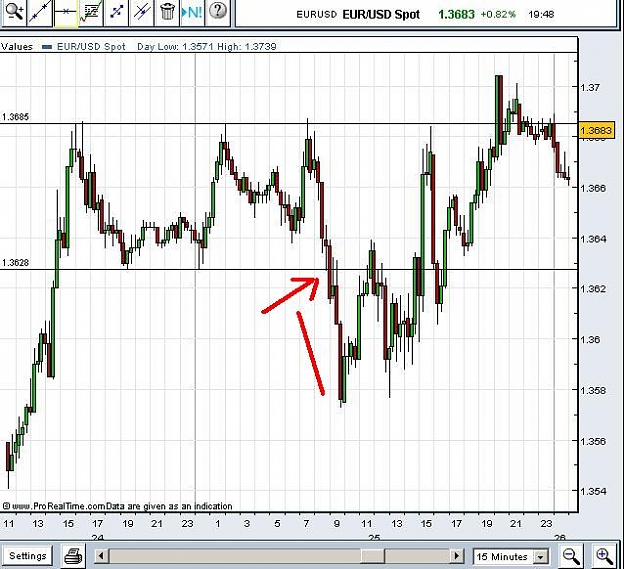Click the horizontal scrollbar thumb
This screenshot has height=569, width=625.
pos(373,555)
